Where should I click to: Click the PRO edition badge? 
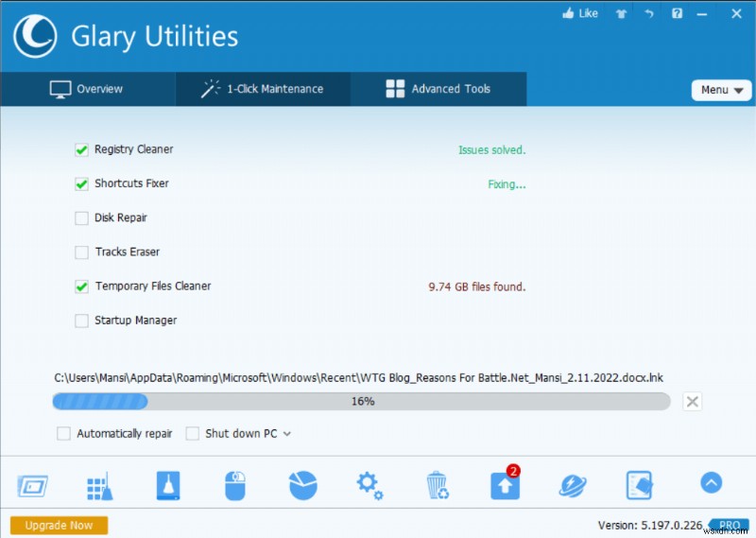pos(730,525)
